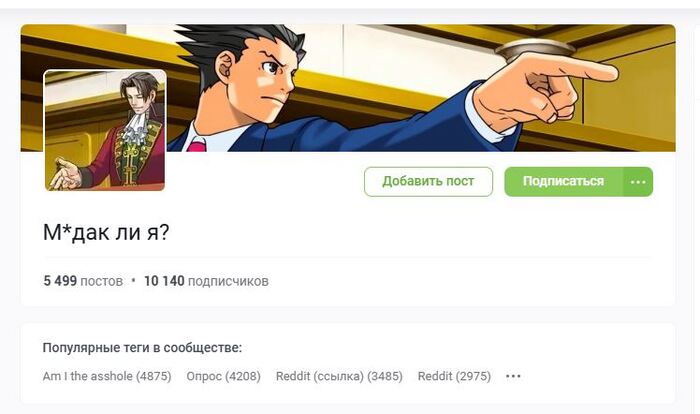The image size is (700, 414).
Task: Click the Добавить пост button
Action: 428,181
